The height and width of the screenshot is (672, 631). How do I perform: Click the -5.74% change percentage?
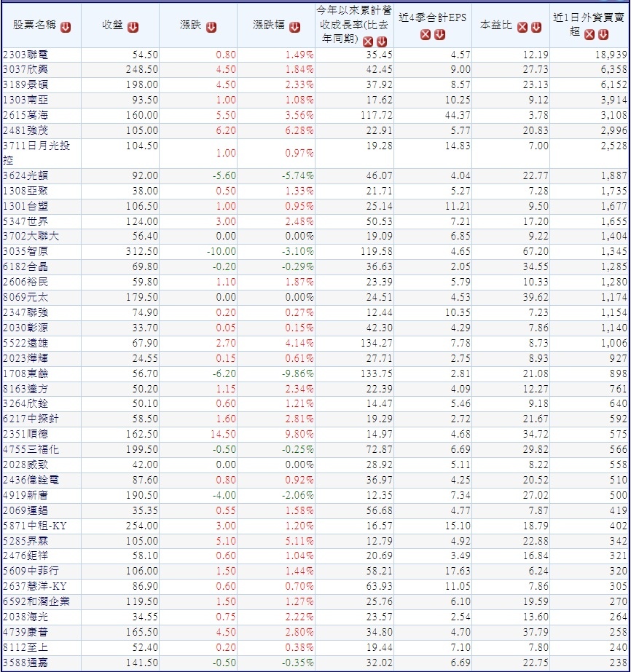(298, 175)
